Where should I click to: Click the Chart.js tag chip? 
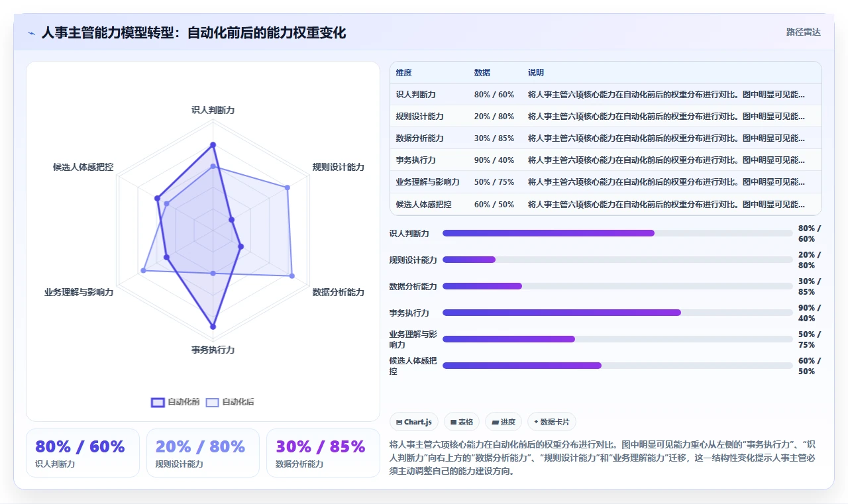point(414,422)
